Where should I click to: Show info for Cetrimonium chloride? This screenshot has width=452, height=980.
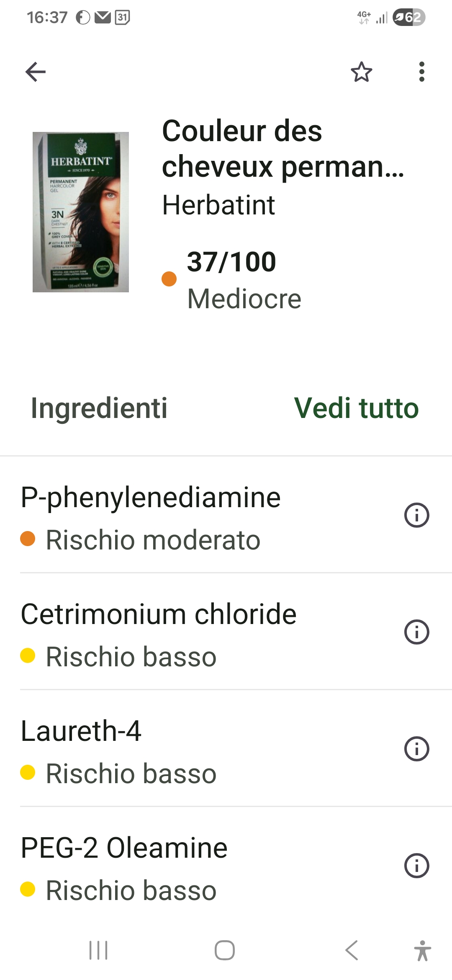tap(416, 632)
